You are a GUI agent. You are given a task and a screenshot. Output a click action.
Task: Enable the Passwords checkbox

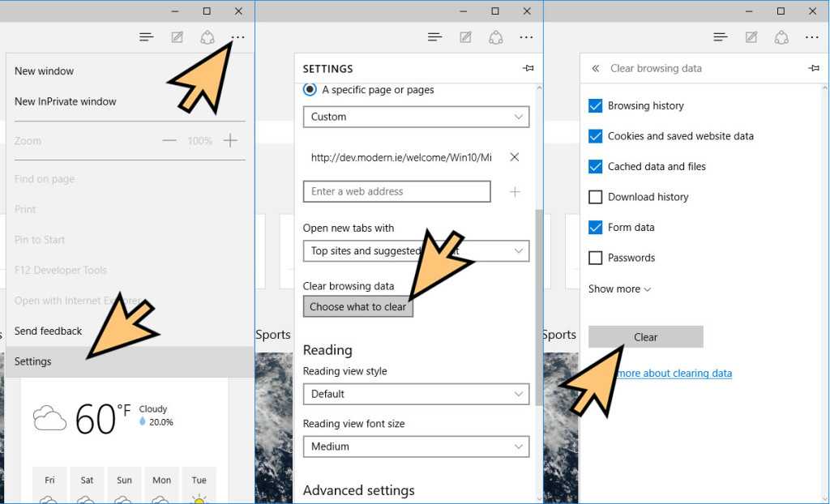point(596,258)
